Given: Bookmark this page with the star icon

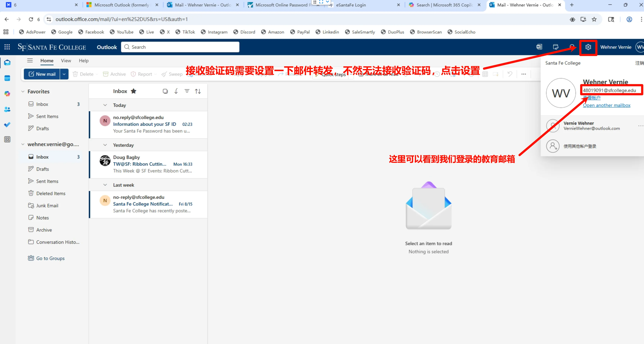Looking at the screenshot, I should pos(594,19).
